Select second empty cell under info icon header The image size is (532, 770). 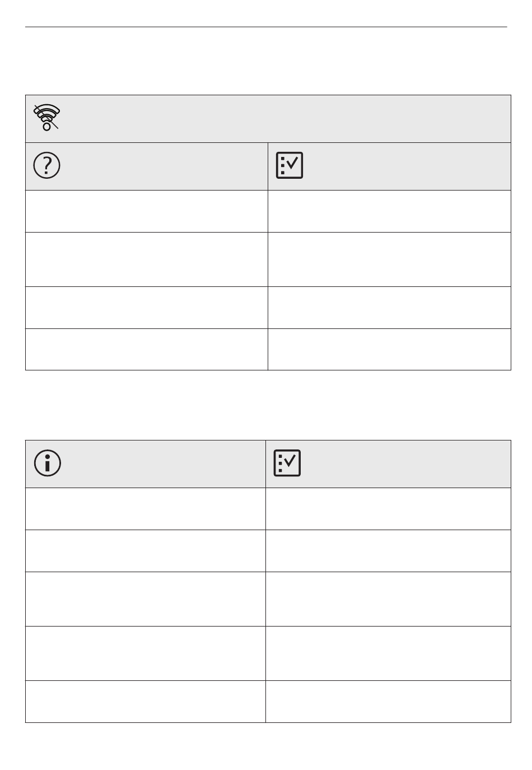click(x=146, y=551)
